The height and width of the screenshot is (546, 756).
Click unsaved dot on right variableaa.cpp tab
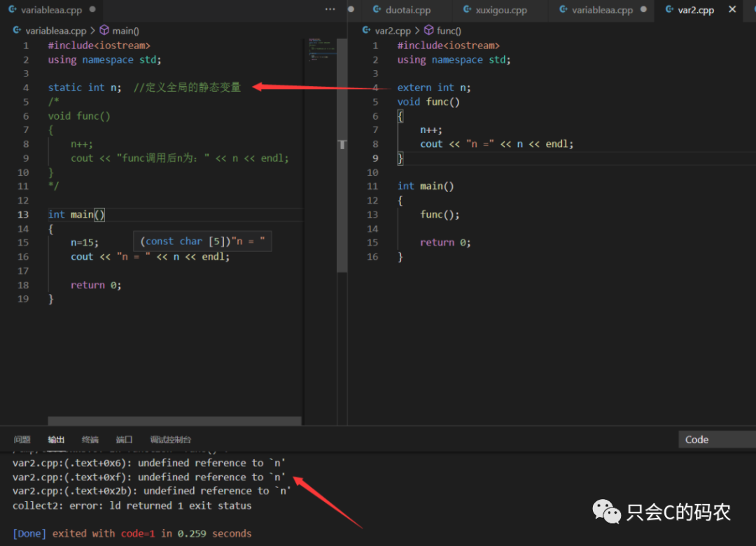coord(643,9)
